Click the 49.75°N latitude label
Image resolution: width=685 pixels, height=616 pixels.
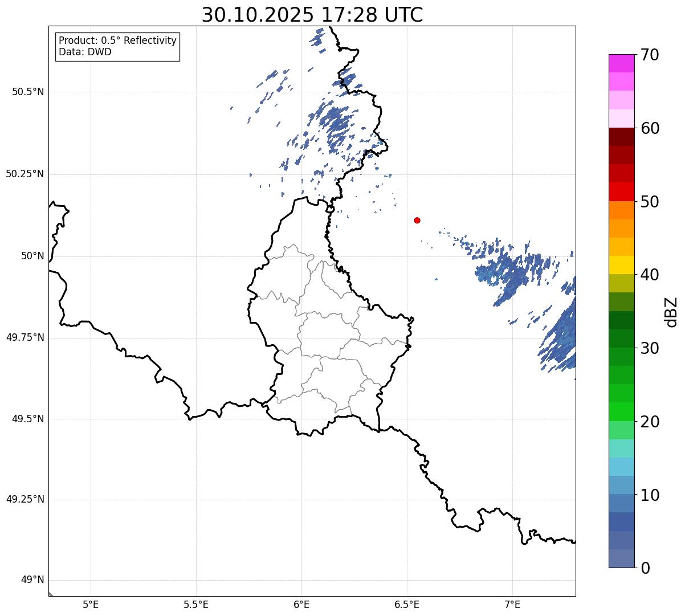(x=25, y=337)
